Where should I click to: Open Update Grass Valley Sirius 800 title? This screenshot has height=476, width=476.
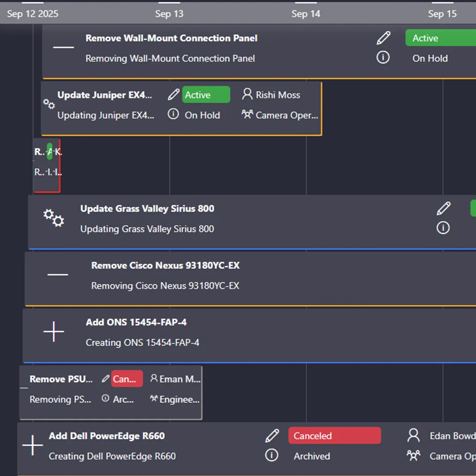pyautogui.click(x=147, y=208)
